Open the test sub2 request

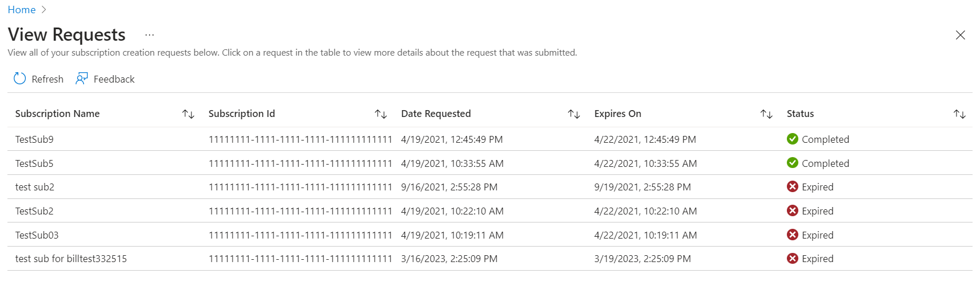pyautogui.click(x=35, y=187)
